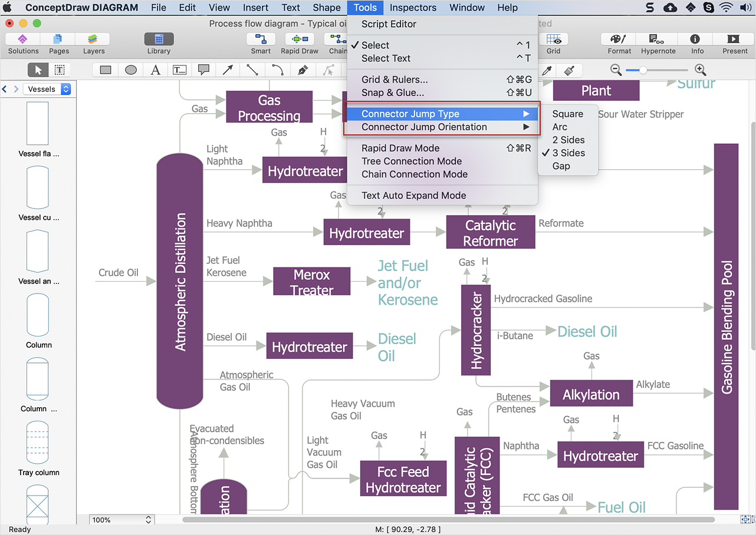Pick the Ellipse shape tool
Image resolution: width=756 pixels, height=535 pixels.
[131, 70]
